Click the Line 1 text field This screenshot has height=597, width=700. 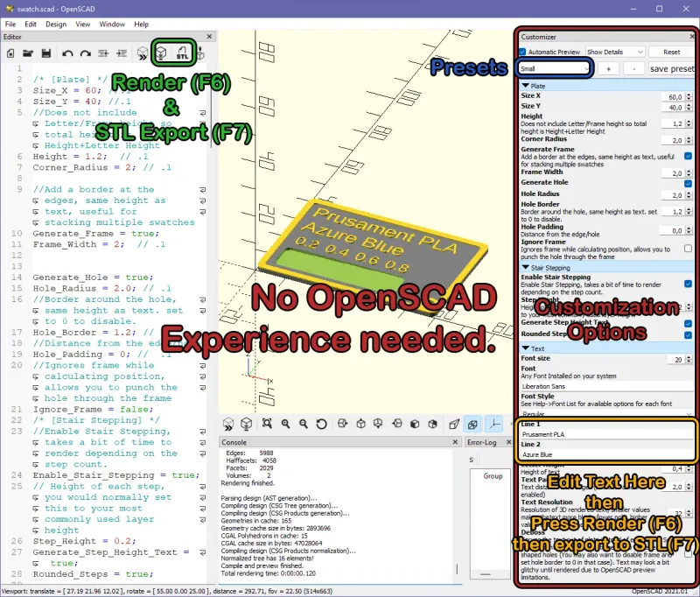[606, 434]
